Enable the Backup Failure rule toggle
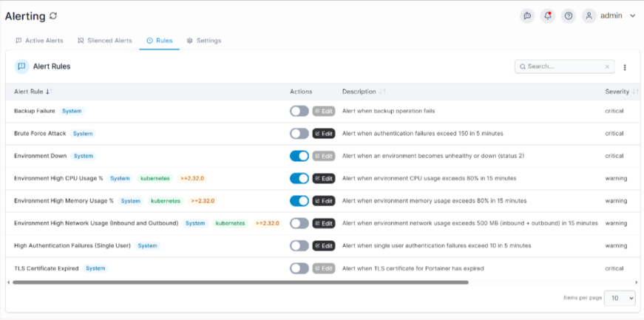644x320 pixels. (x=299, y=112)
